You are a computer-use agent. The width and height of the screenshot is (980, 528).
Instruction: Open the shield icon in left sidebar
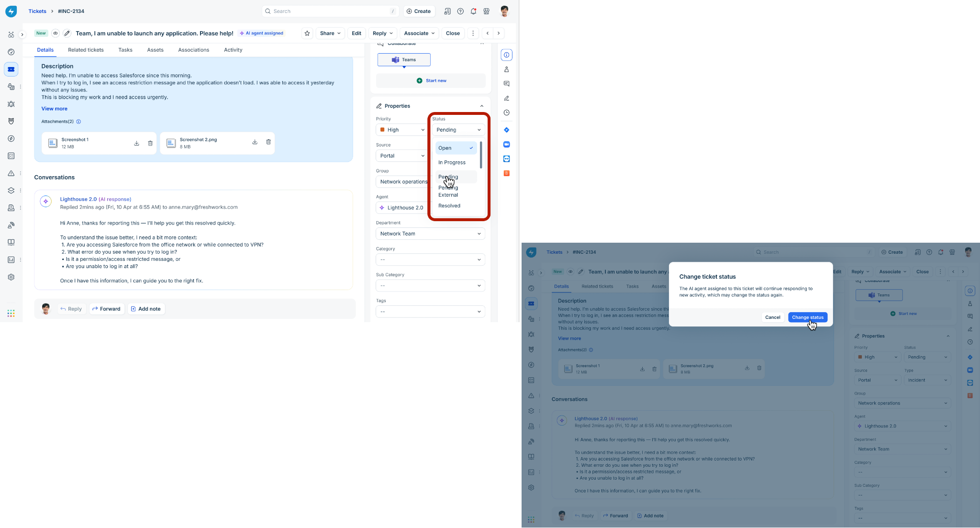tap(11, 121)
